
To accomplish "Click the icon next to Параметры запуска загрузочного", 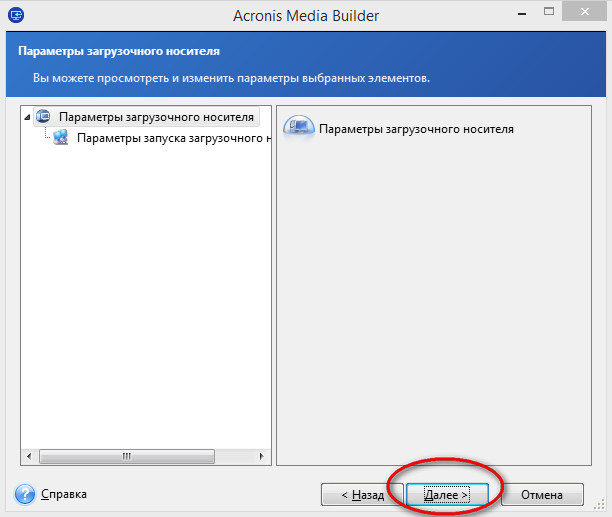I will (61, 137).
